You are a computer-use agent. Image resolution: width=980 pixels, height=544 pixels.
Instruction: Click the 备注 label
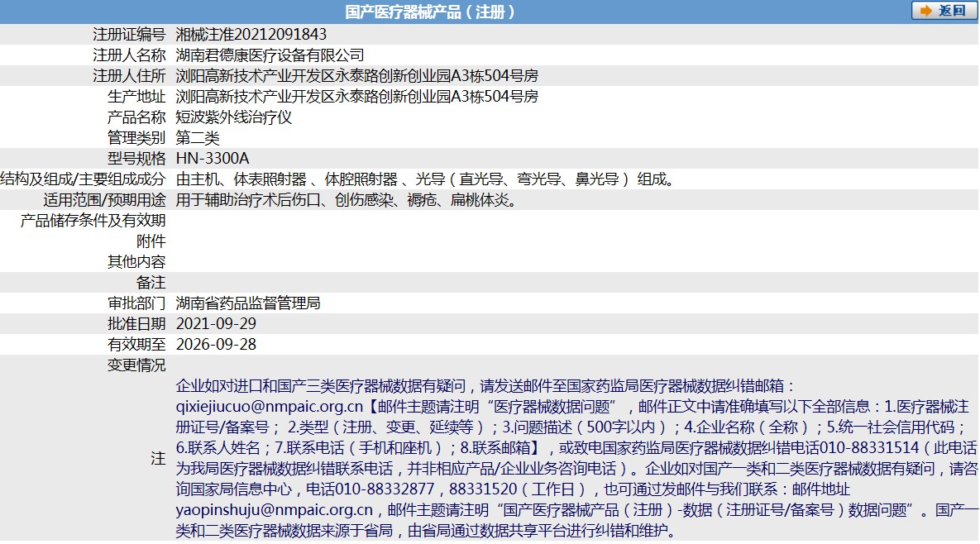(151, 282)
